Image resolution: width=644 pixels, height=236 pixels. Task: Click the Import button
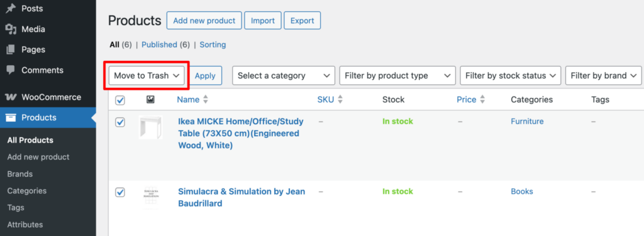(263, 21)
